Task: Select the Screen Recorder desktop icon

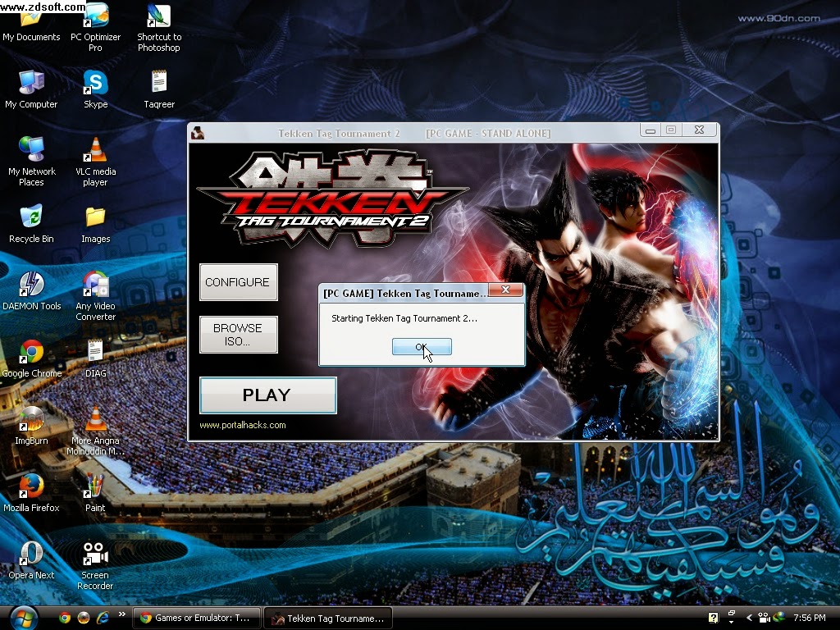Action: tap(95, 566)
